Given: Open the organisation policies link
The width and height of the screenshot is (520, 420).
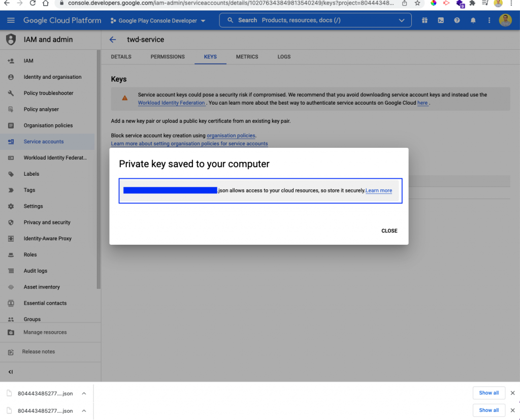Looking at the screenshot, I should (231, 136).
